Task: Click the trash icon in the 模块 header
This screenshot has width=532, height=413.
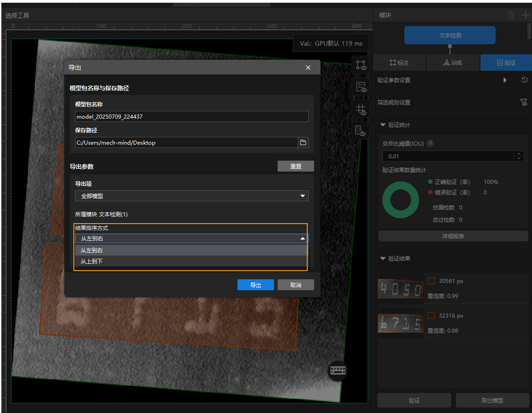Action: coord(510,15)
